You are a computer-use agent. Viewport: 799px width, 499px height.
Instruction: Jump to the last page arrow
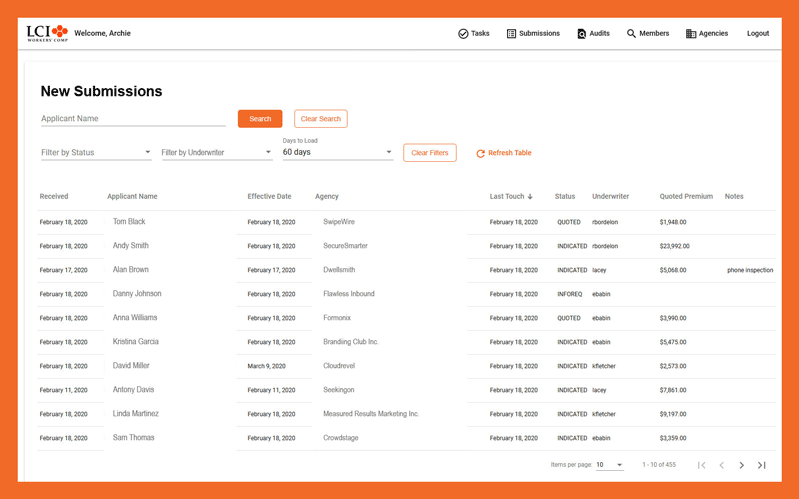761,465
